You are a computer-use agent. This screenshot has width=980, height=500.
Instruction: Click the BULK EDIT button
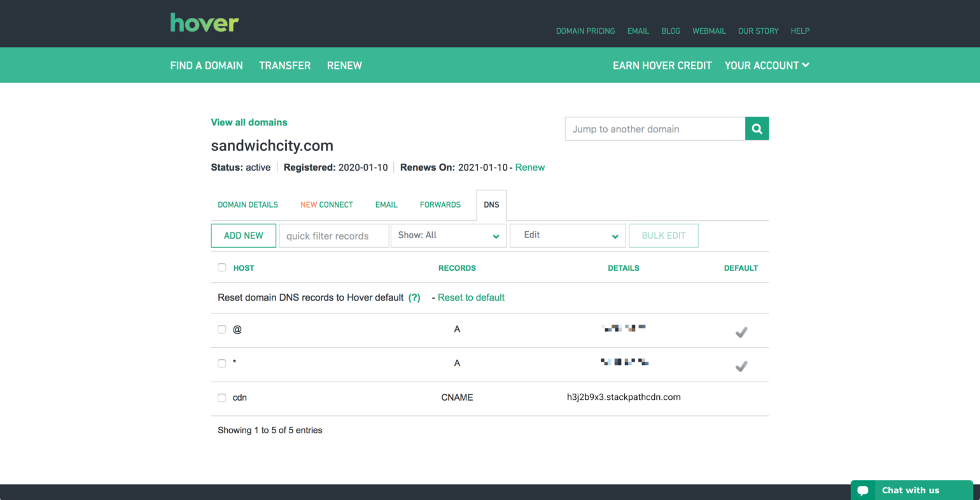[663, 236]
